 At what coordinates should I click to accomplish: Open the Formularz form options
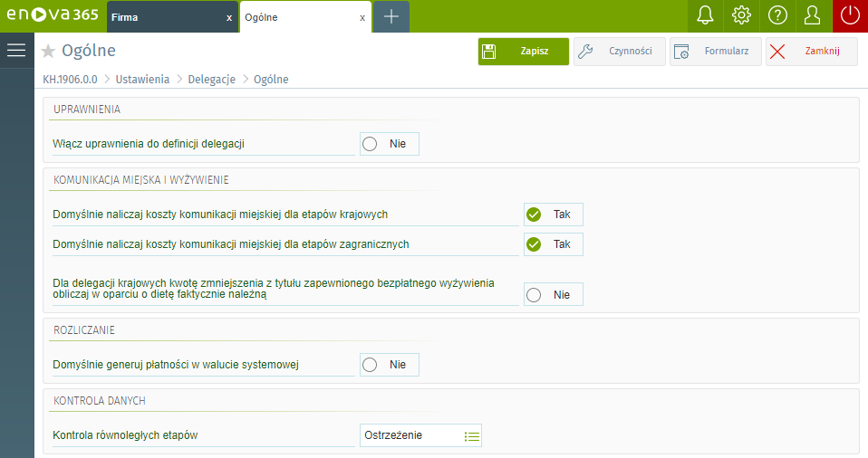[715, 52]
